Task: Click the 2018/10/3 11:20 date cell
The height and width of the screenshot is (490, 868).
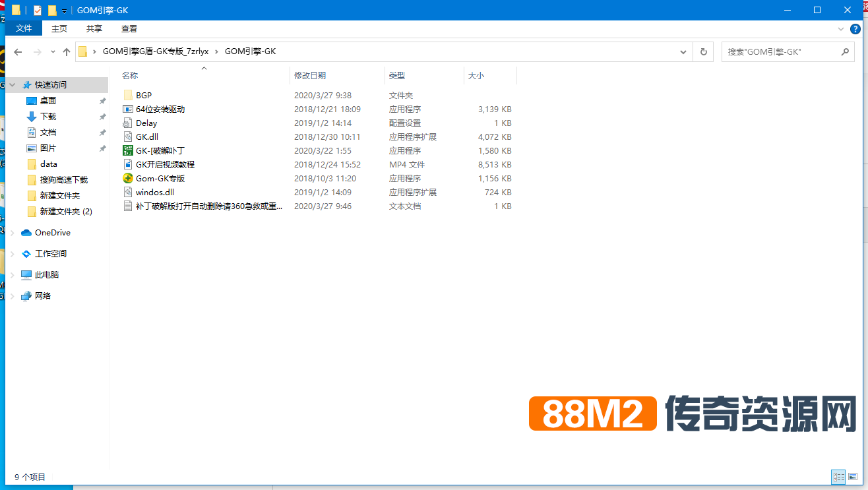Action: pyautogui.click(x=325, y=179)
